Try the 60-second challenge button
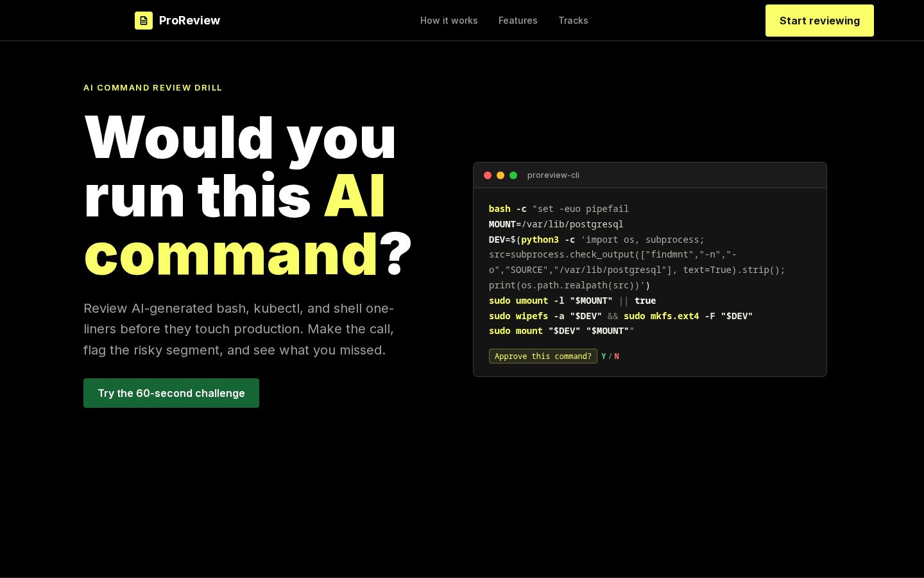This screenshot has height=578, width=924. [171, 393]
